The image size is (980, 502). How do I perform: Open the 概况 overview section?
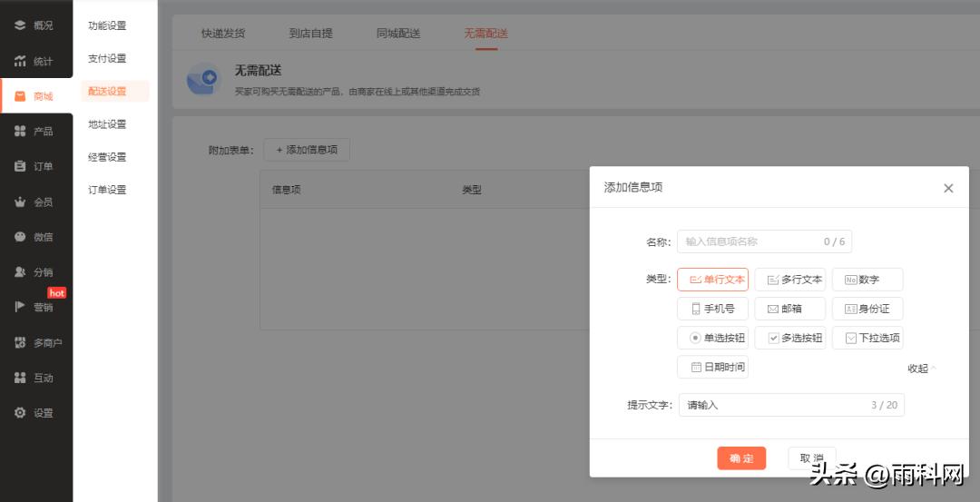(34, 25)
